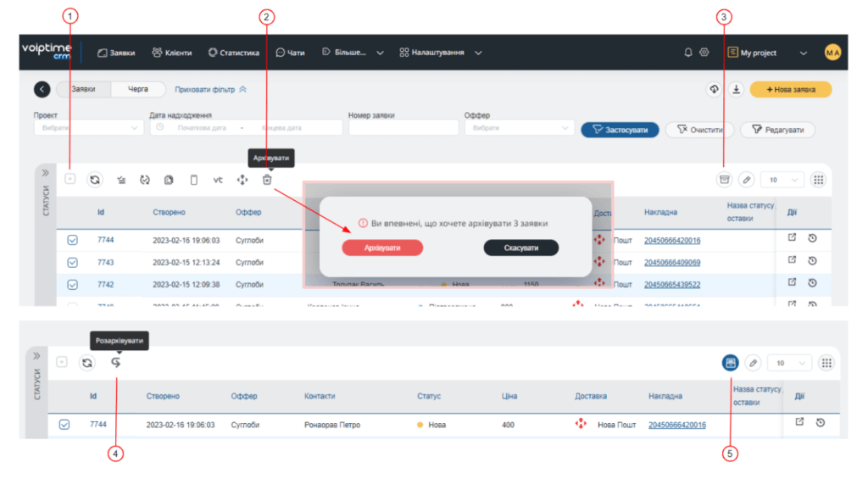The width and height of the screenshot is (868, 479).
Task: Click the yellow Нова заявка button
Action: pos(791,89)
